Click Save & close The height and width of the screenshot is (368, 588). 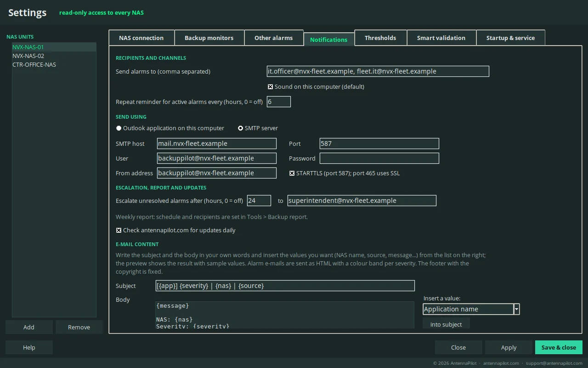click(559, 347)
